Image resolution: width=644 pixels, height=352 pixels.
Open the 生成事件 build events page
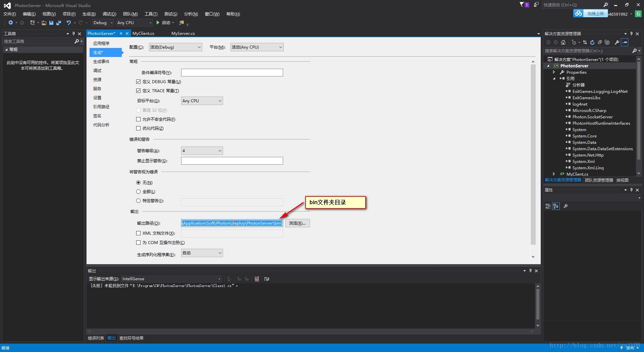tap(101, 62)
